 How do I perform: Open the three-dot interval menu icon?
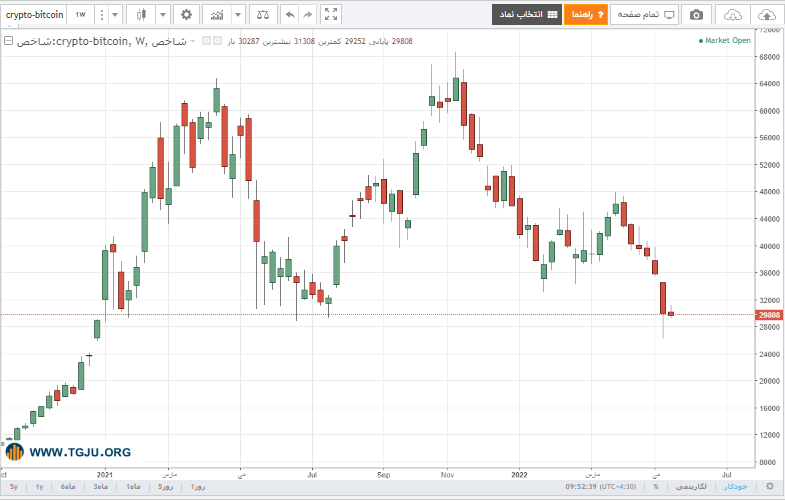point(102,15)
